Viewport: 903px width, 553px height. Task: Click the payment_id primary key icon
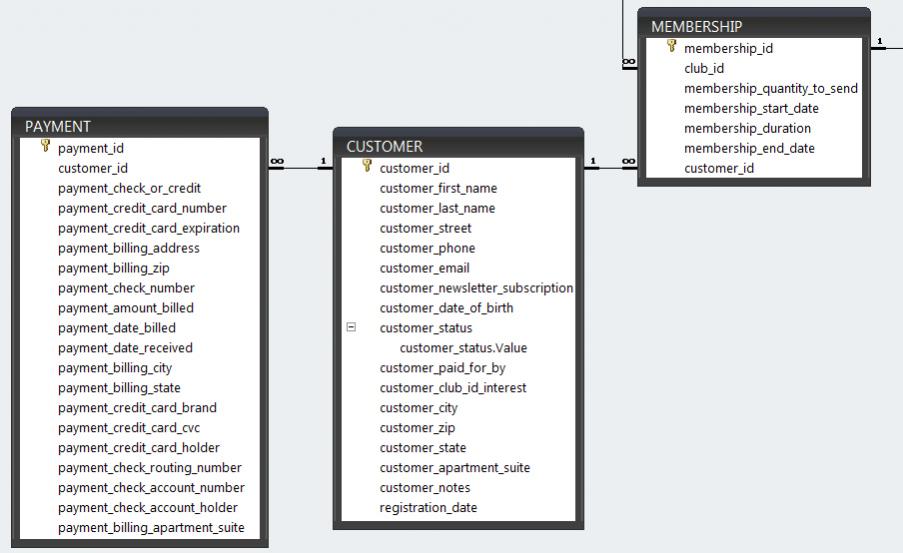coord(45,146)
